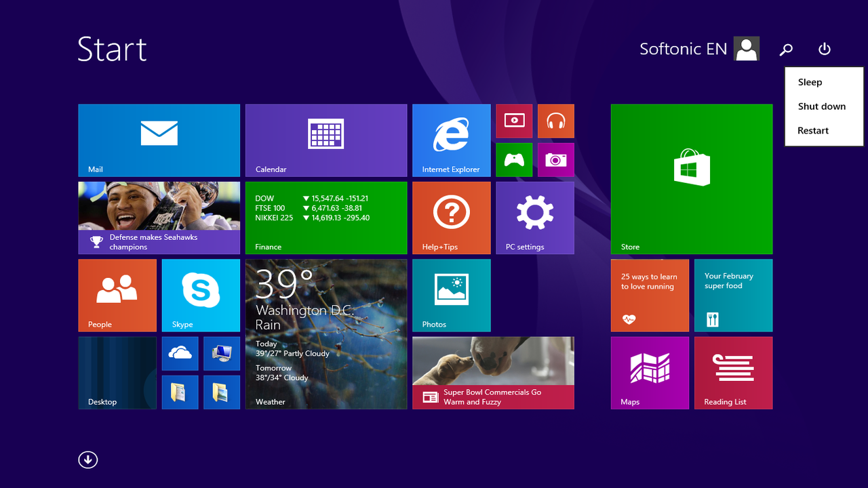Open the People app
Image resolution: width=868 pixels, height=488 pixels.
(x=117, y=295)
